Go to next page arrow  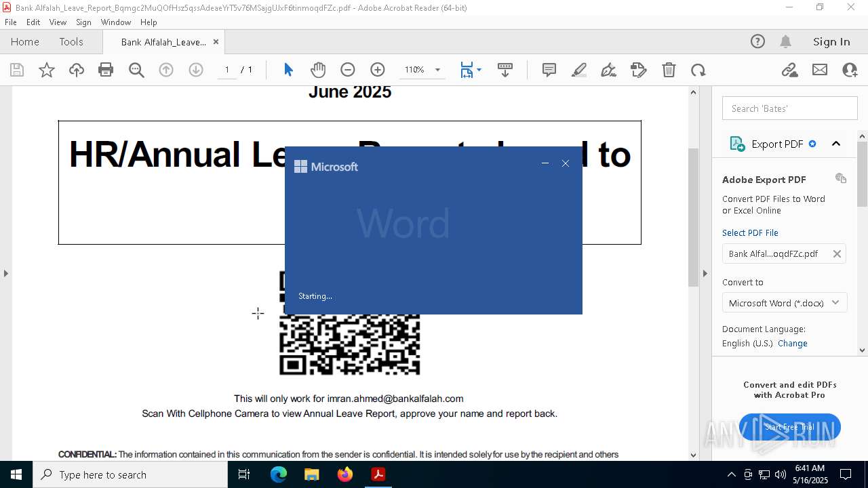(196, 70)
